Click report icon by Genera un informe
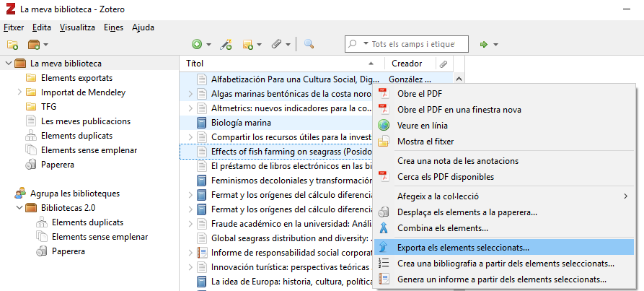This screenshot has height=291, width=644. coord(383,279)
